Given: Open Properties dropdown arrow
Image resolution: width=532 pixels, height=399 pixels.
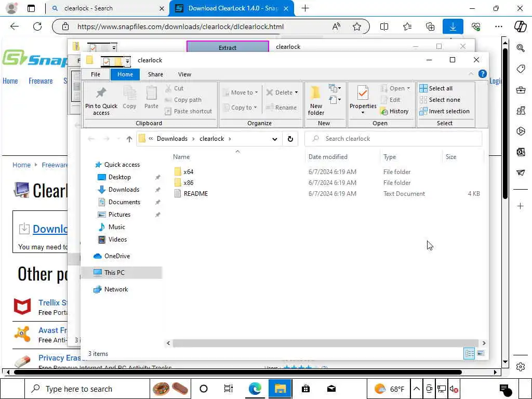Looking at the screenshot, I should point(363,113).
